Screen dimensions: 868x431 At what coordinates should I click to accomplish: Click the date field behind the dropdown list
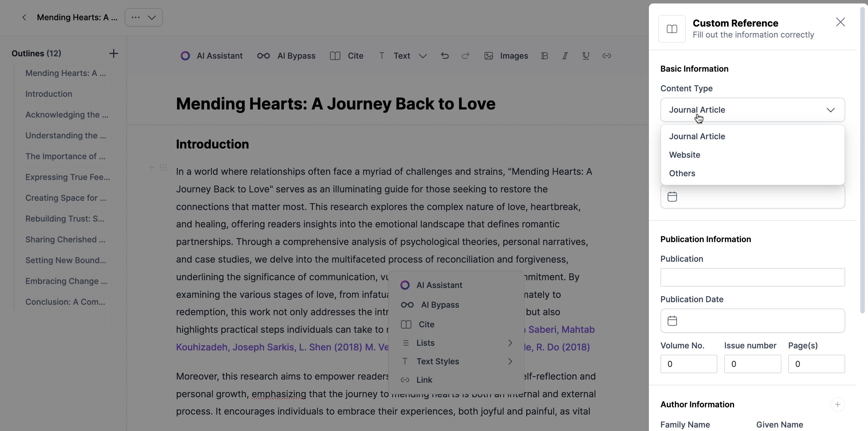[x=753, y=197]
